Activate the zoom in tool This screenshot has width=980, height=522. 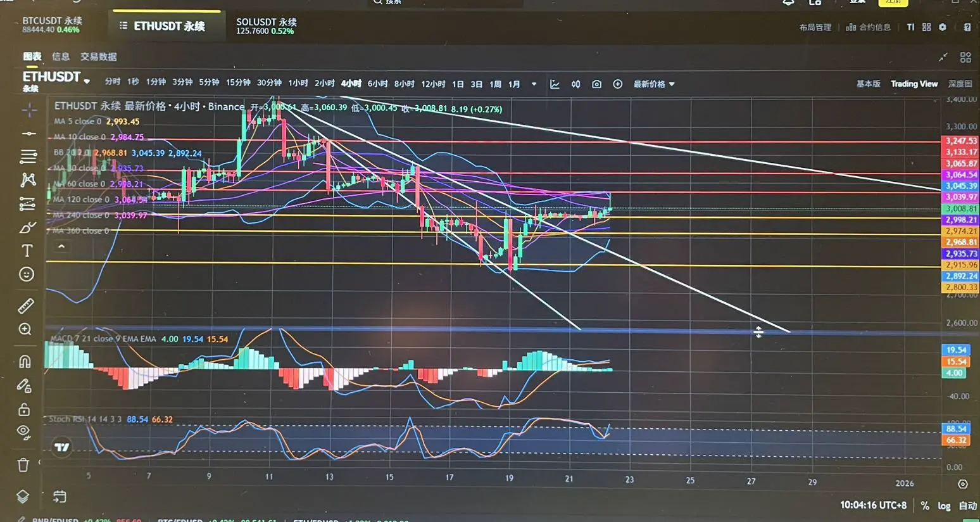[x=25, y=329]
